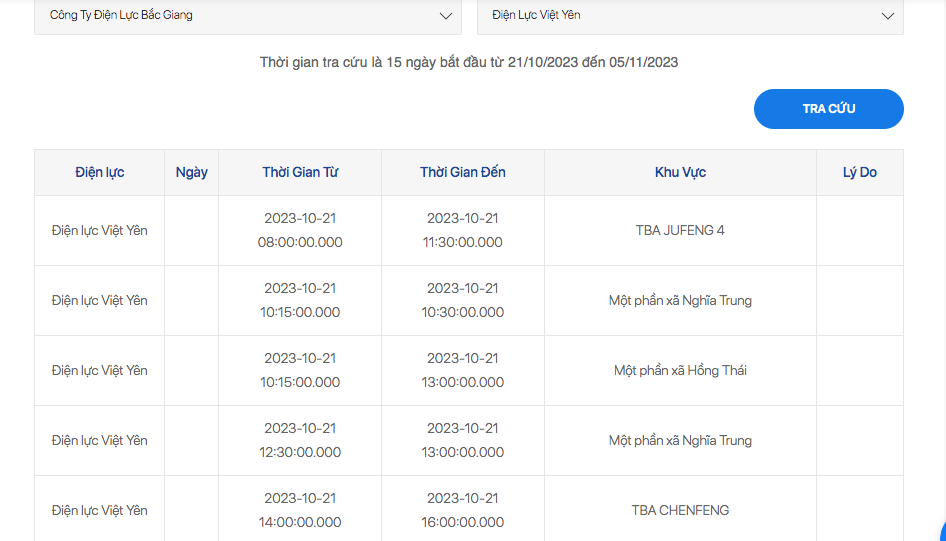Click the TRA CỨU search button

[x=828, y=109]
